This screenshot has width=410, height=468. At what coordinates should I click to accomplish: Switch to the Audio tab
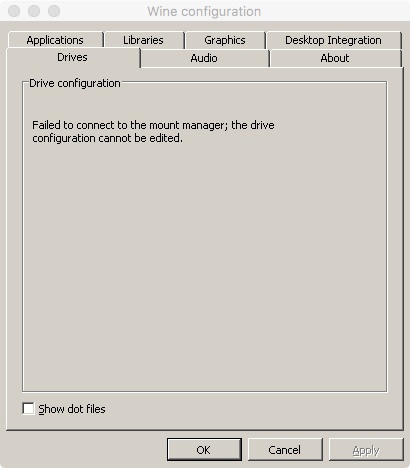point(204,58)
